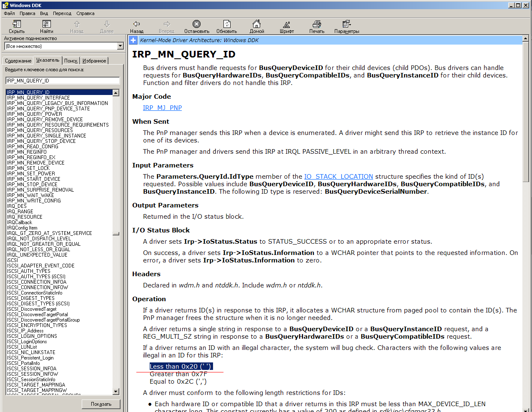This screenshot has width=532, height=412.
Task: Select ISCSI_LOGIN_OPTIONS index entry
Action: coord(32,336)
